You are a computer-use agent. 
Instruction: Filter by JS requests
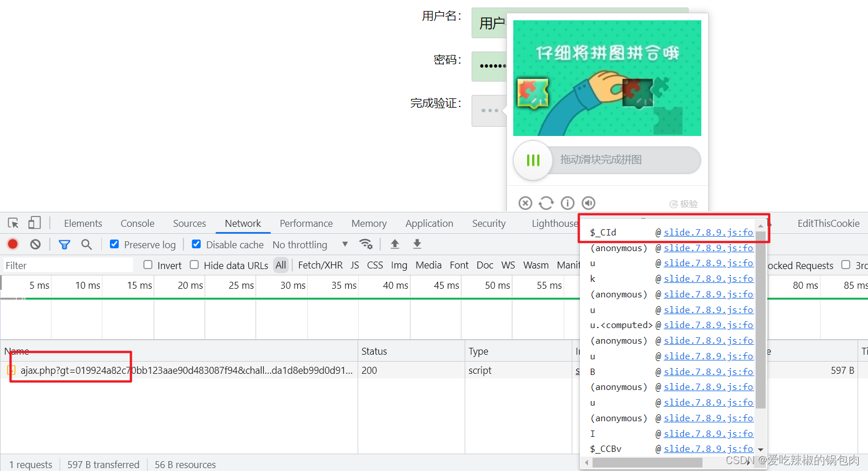coord(355,265)
